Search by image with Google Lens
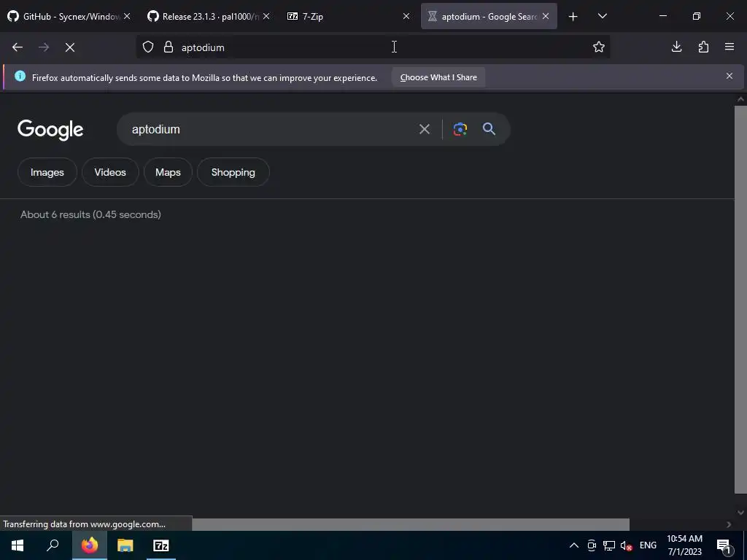747x560 pixels. pyautogui.click(x=460, y=129)
